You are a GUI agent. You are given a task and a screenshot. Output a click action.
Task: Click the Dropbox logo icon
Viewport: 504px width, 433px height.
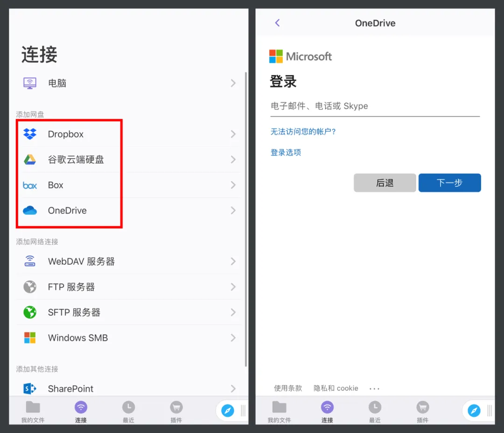pyautogui.click(x=30, y=134)
